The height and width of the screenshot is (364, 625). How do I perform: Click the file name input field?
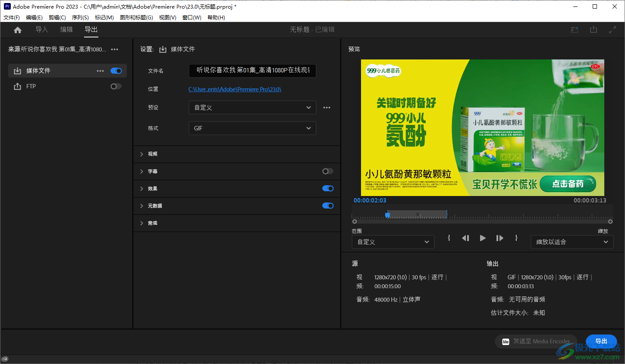252,71
